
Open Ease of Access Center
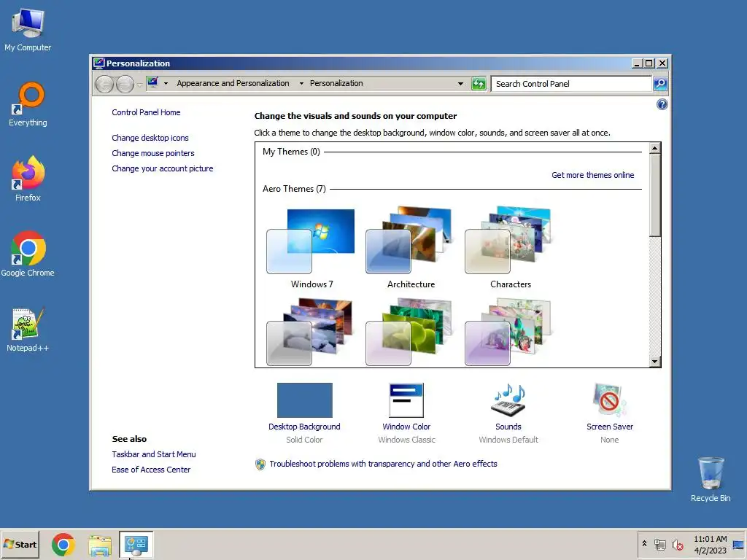tap(151, 470)
